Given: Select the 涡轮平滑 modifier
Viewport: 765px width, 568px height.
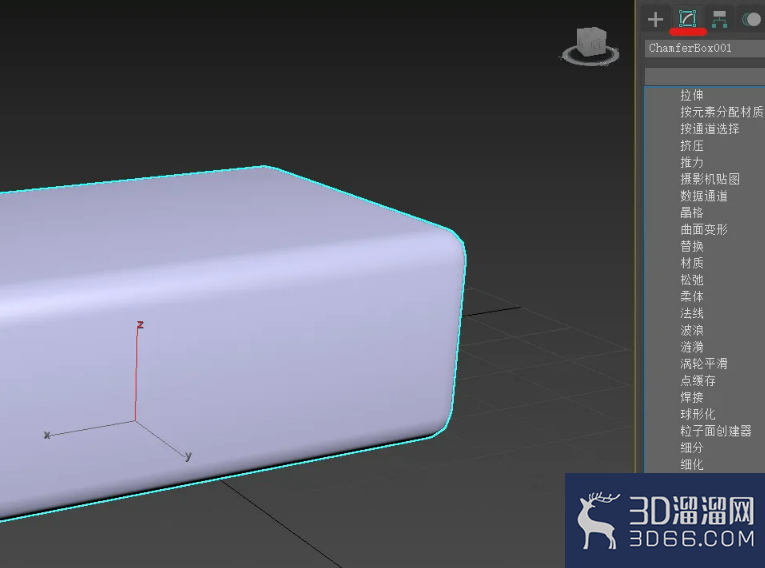Looking at the screenshot, I should click(704, 364).
